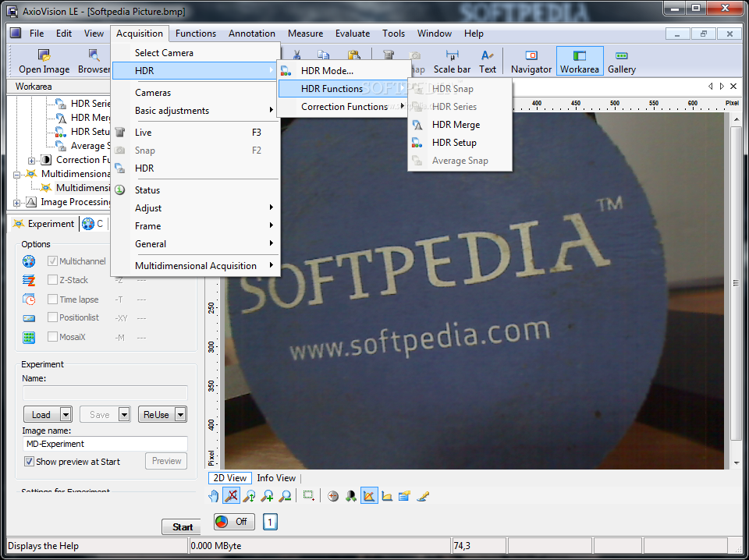Switch to the Info View tab
This screenshot has width=749, height=560.
pos(276,478)
